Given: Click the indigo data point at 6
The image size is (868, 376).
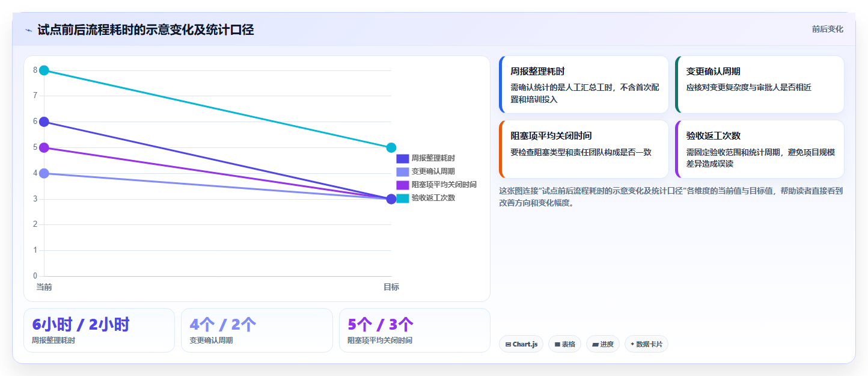Looking at the screenshot, I should click(x=44, y=122).
